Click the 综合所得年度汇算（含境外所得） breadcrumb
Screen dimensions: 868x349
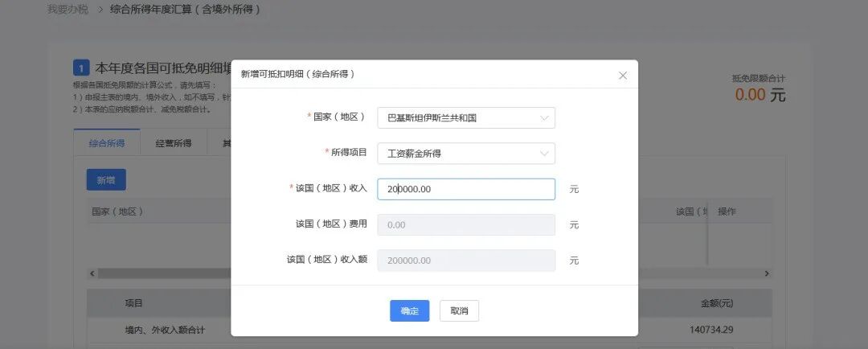tap(186, 10)
